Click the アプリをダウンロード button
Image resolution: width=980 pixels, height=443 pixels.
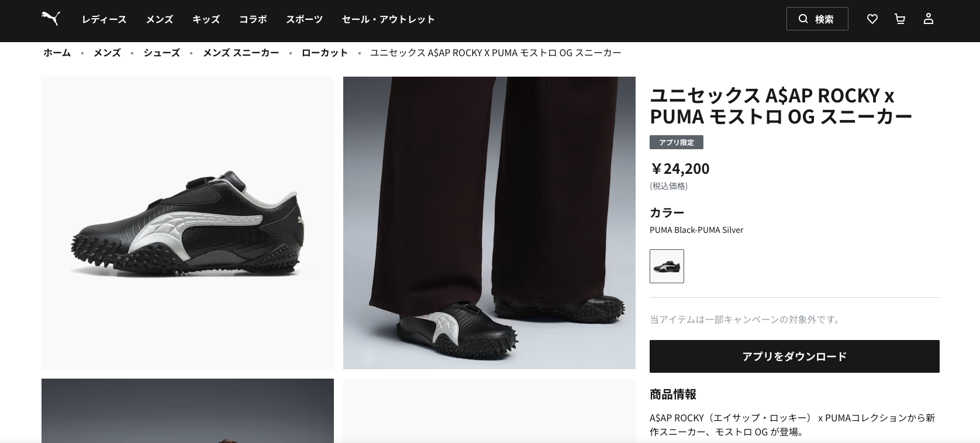[x=795, y=356]
